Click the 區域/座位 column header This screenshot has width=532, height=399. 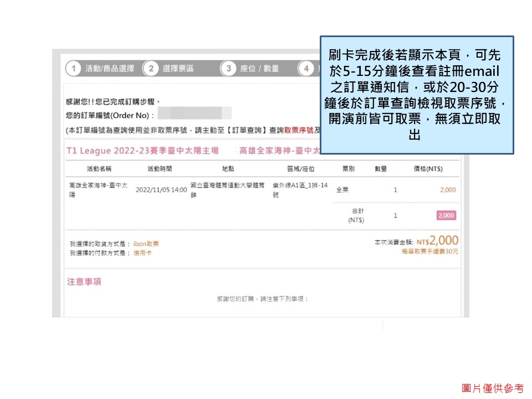(301, 169)
